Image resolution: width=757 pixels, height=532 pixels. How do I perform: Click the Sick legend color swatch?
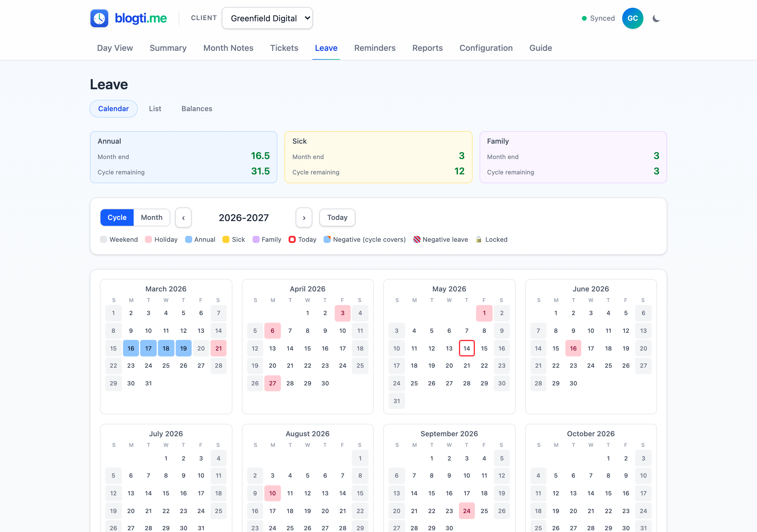(226, 240)
